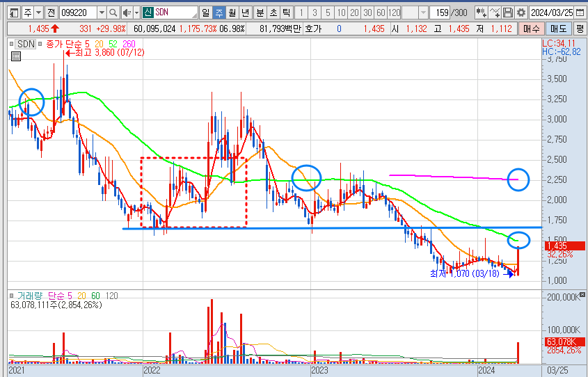Select the 틱 tick period
The image size is (588, 377).
click(x=287, y=13)
